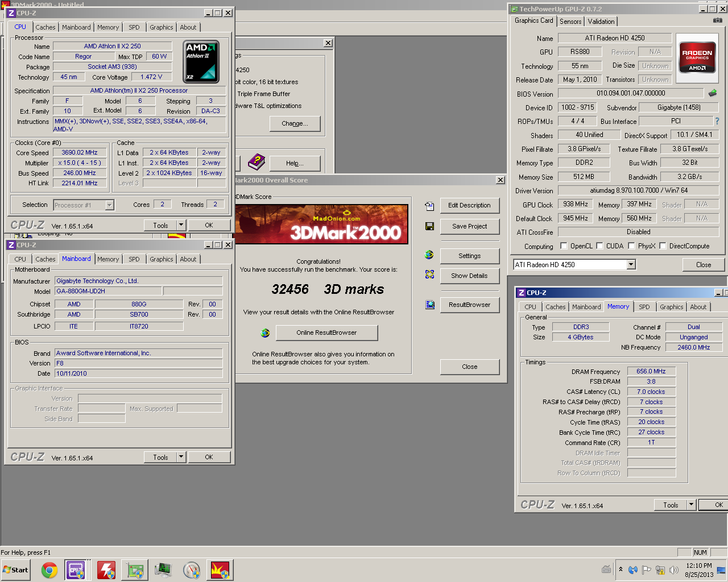Viewport: 728px width, 582px height.
Task: Open Caches tab in top-left CPU-Z window
Action: (x=45, y=27)
